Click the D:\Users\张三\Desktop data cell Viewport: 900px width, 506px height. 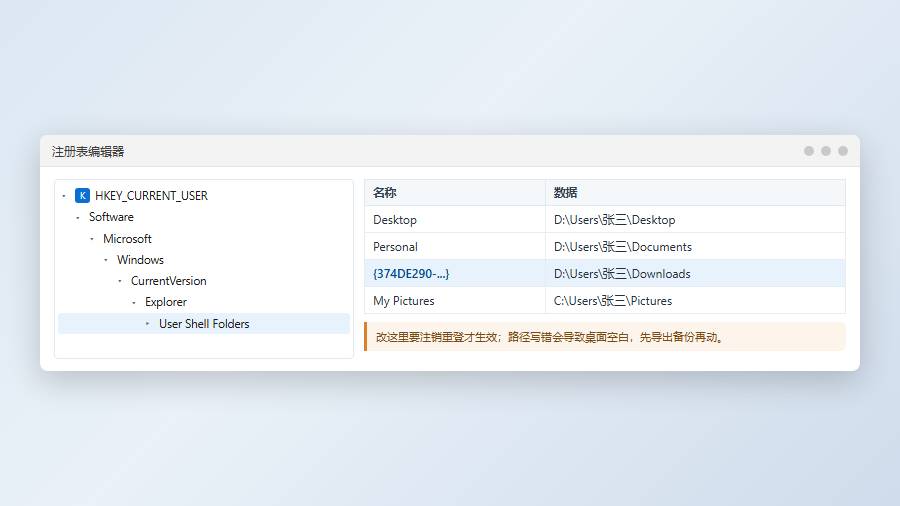click(x=695, y=220)
